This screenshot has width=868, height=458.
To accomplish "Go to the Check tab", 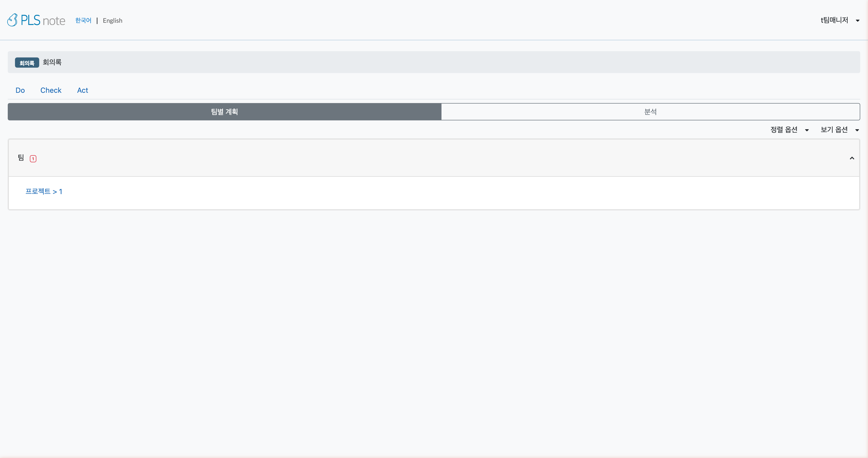I will 51,90.
